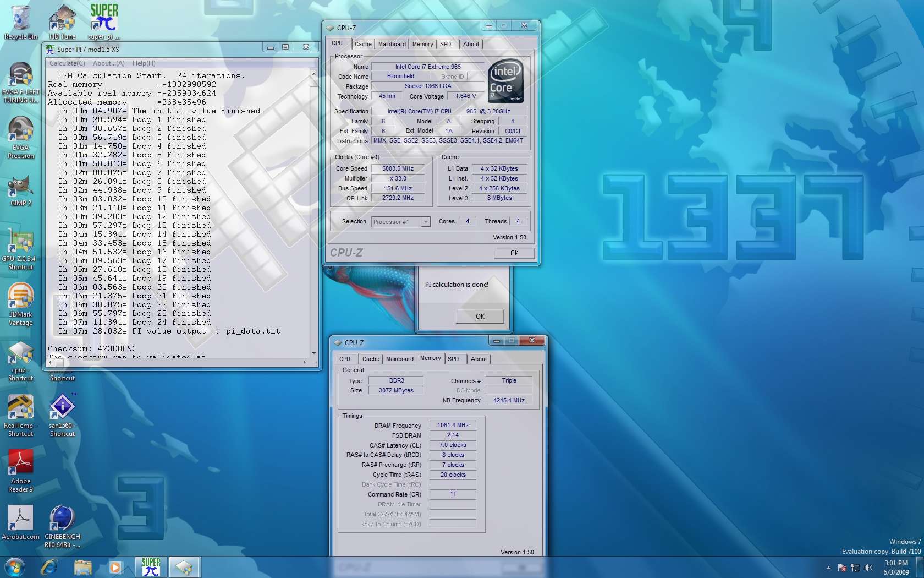Open the EVGA E-LEET Tuning Utility icon

[x=20, y=83]
